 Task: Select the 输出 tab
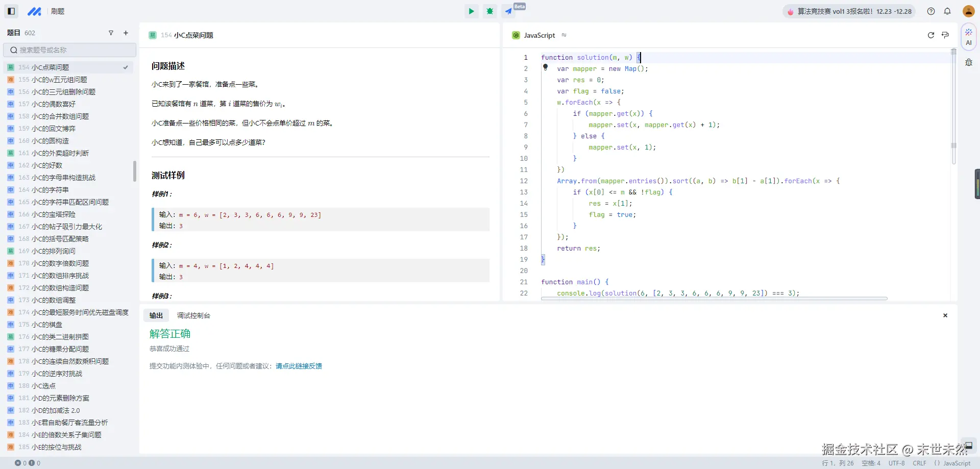(x=156, y=315)
